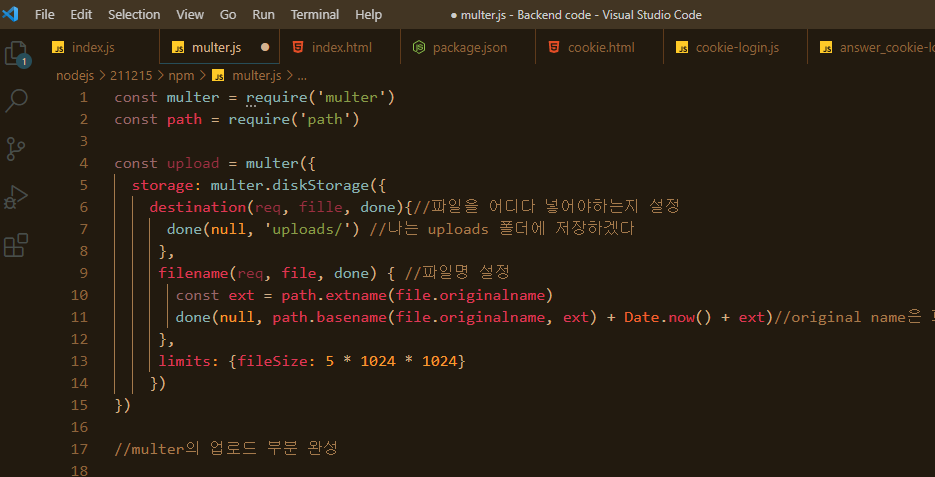Screen dimensions: 935x477
Task: Click the destination method name on line 6
Action: coord(197,207)
